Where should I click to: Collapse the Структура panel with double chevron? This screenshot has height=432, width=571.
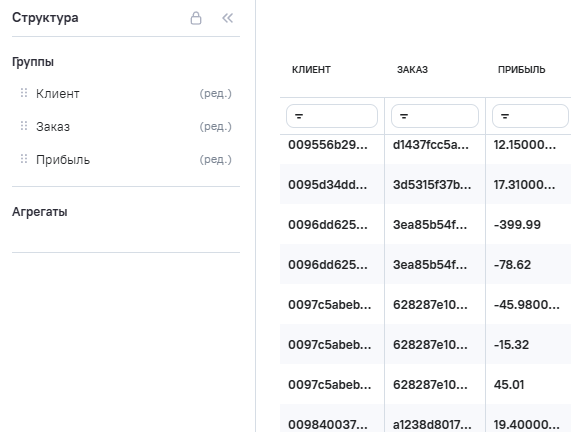(x=228, y=18)
